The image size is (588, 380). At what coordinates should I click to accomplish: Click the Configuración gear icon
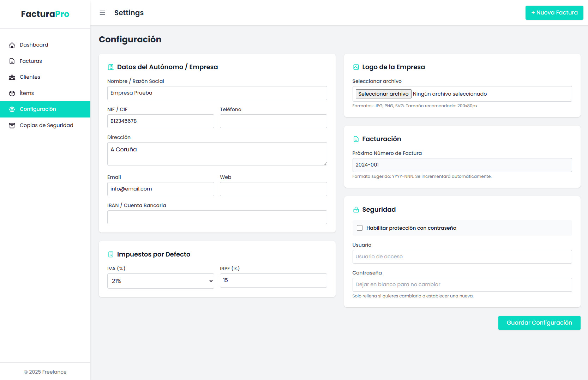(12, 109)
